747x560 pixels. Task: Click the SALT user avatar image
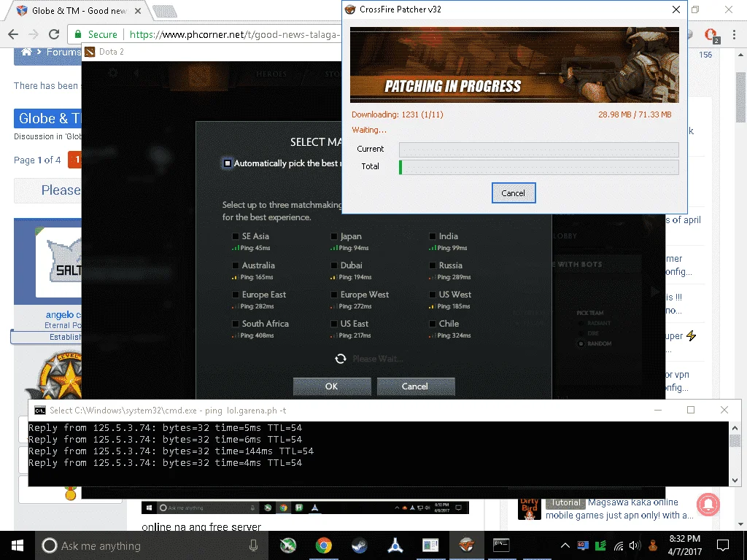click(x=58, y=262)
